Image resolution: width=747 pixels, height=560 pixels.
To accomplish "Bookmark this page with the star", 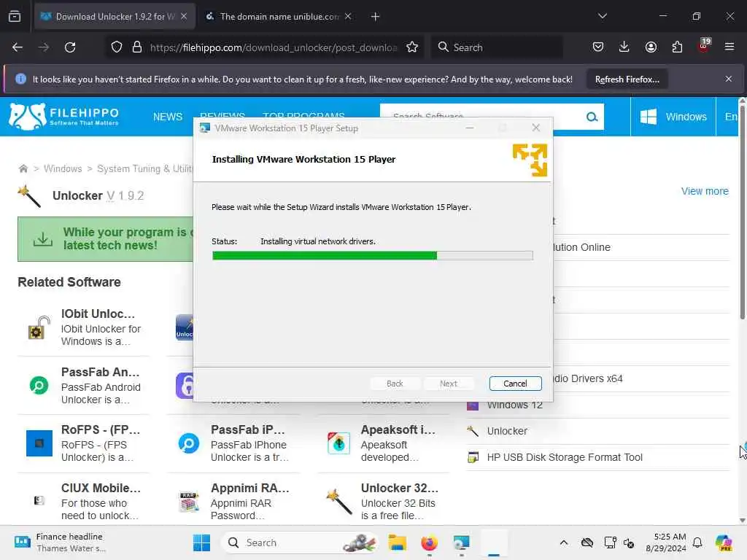I will 412,47.
